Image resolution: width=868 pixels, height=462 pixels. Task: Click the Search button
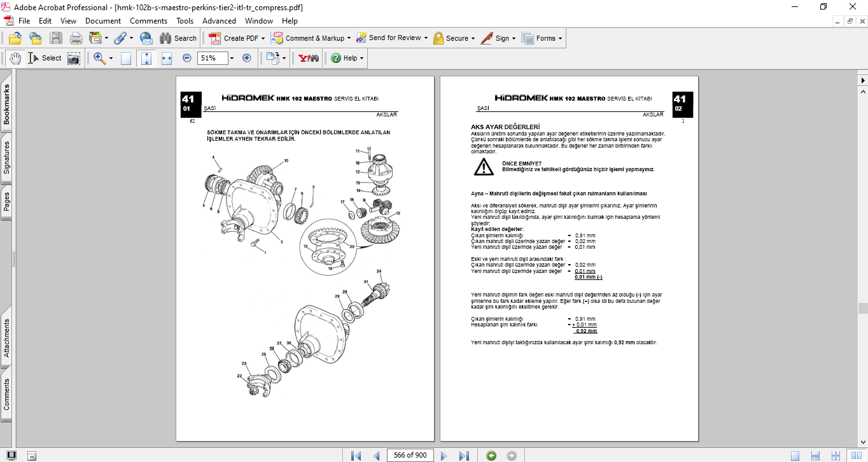[178, 38]
